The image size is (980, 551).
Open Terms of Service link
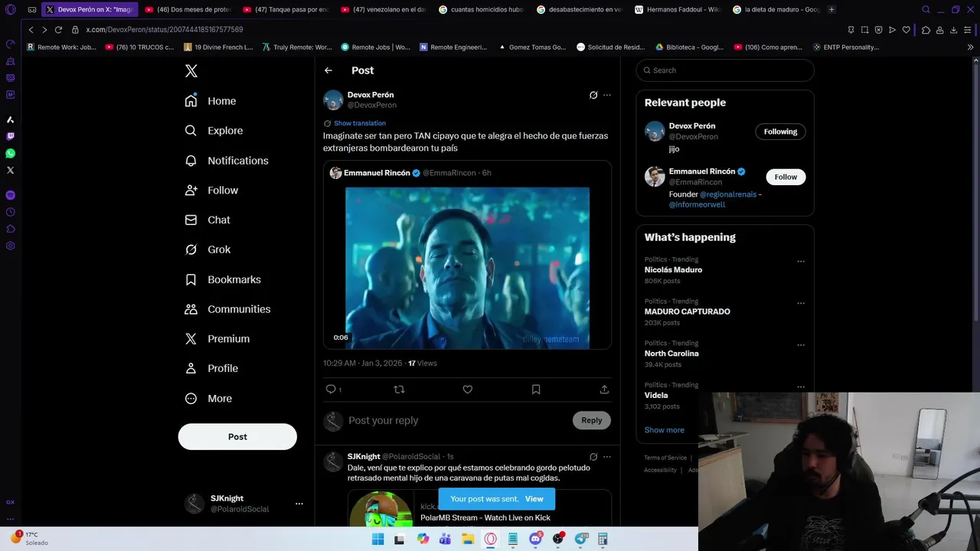pos(665,458)
